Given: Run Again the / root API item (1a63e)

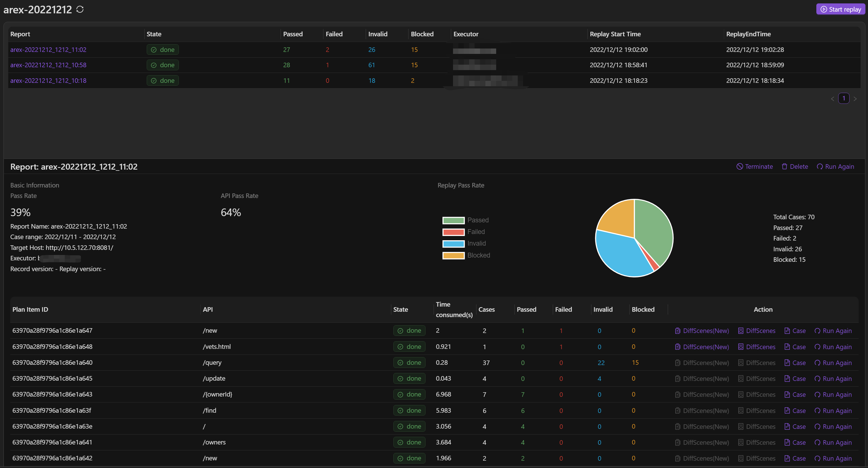Looking at the screenshot, I should click(x=833, y=427).
